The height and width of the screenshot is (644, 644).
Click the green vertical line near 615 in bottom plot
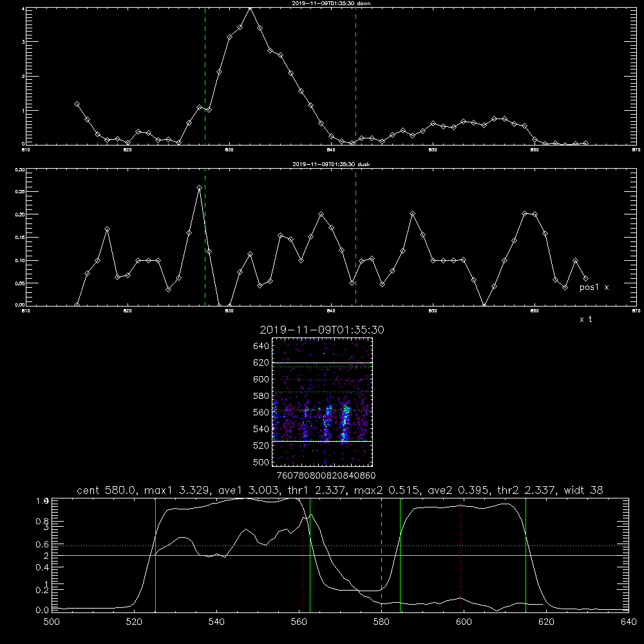[x=526, y=554]
